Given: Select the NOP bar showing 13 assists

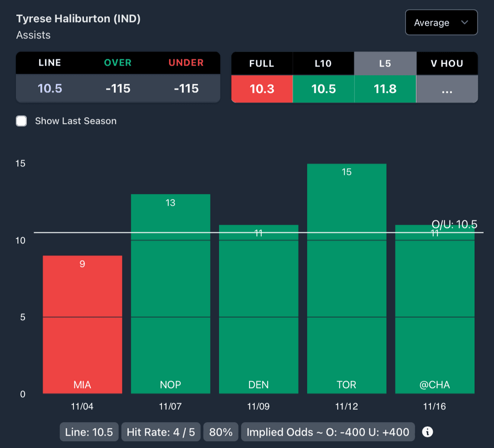Looking at the screenshot, I should tap(170, 294).
